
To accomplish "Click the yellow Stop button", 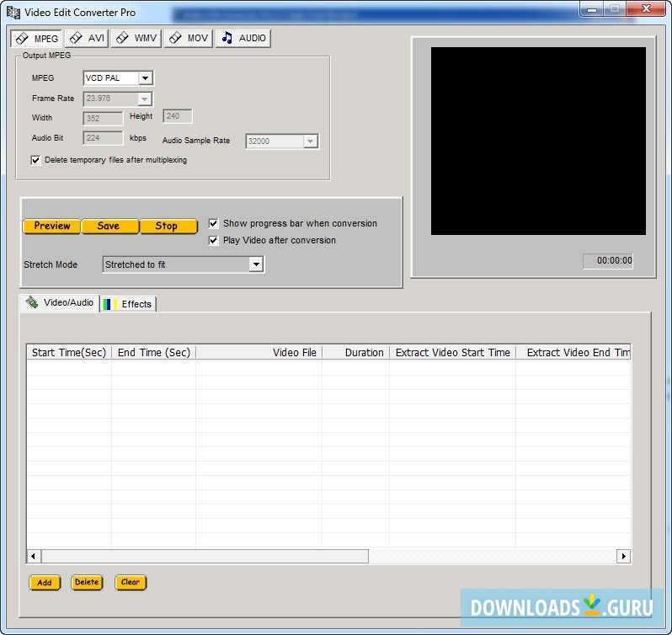I will [x=169, y=226].
